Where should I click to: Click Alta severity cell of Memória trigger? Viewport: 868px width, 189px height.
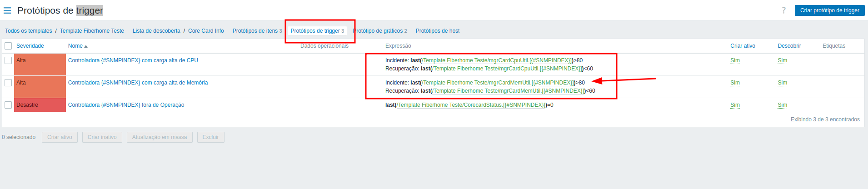(40, 87)
